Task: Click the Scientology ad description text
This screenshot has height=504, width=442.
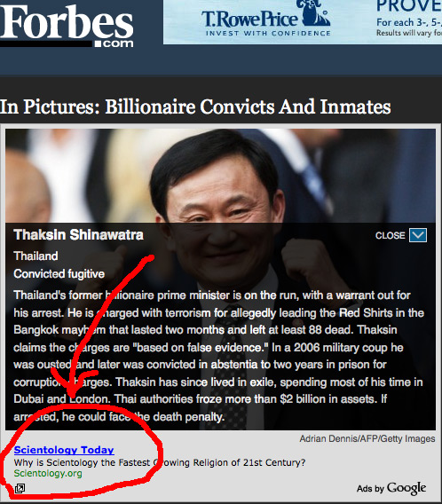Action: 160,462
